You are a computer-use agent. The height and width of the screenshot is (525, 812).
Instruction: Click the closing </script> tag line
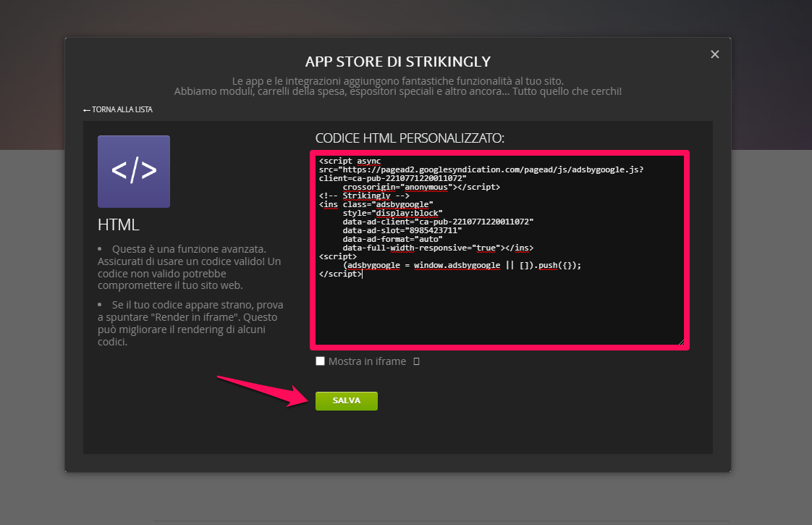340,274
